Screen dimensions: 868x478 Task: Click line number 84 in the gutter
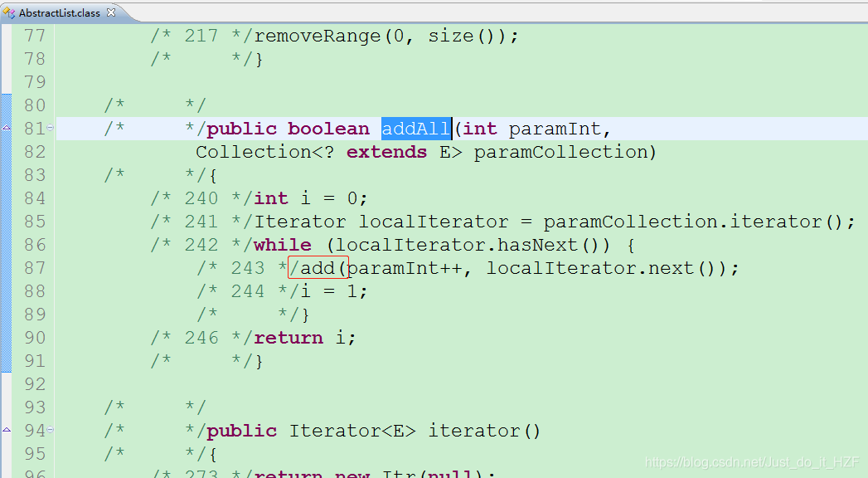(x=34, y=198)
